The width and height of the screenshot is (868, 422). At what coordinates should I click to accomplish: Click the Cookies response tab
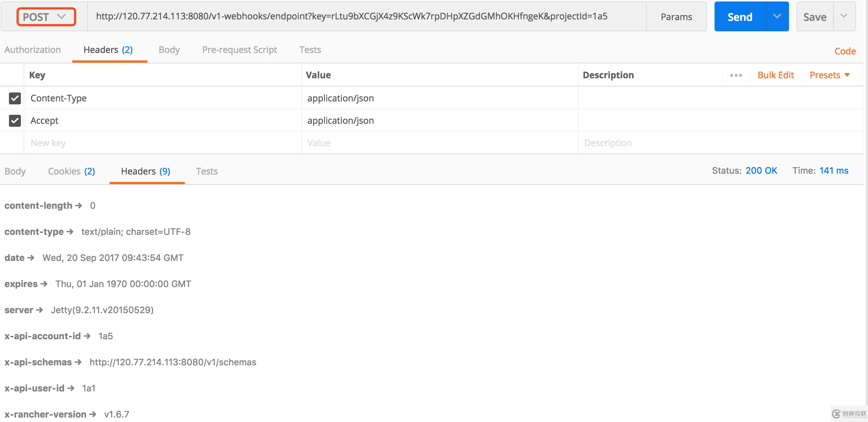71,171
